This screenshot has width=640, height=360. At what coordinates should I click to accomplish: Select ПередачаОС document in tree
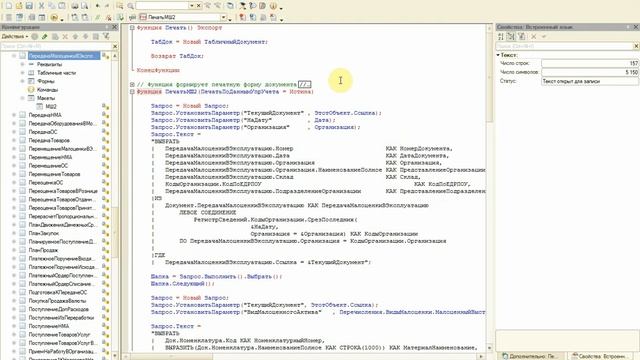(x=42, y=132)
